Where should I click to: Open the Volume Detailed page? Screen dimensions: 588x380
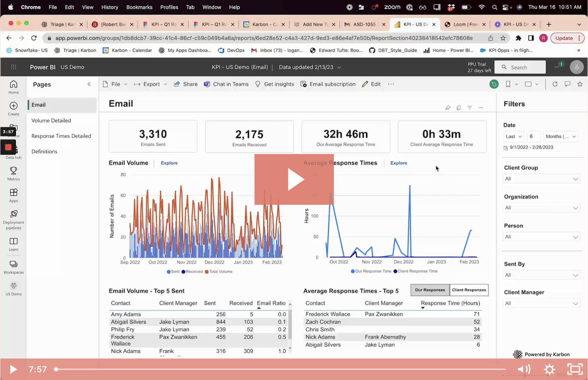(x=51, y=121)
